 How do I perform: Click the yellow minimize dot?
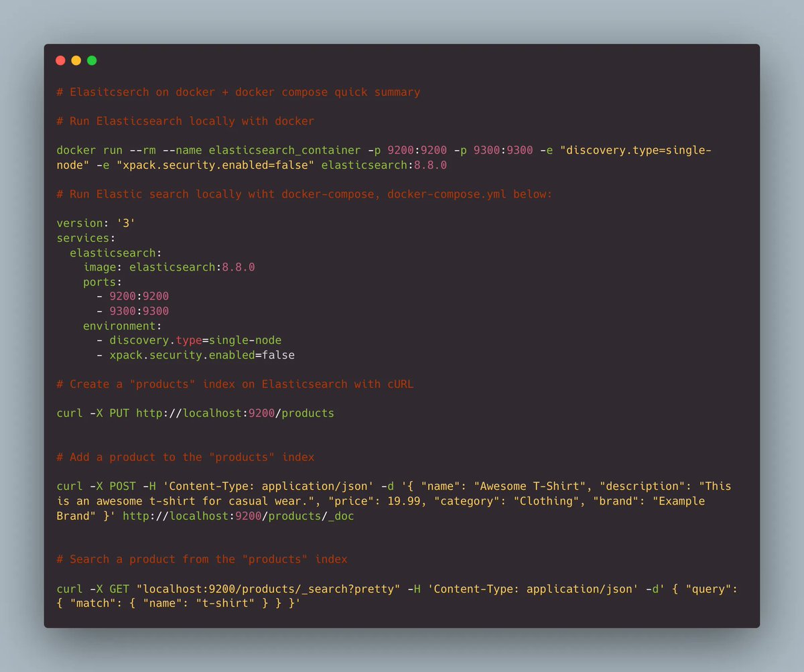(x=76, y=60)
